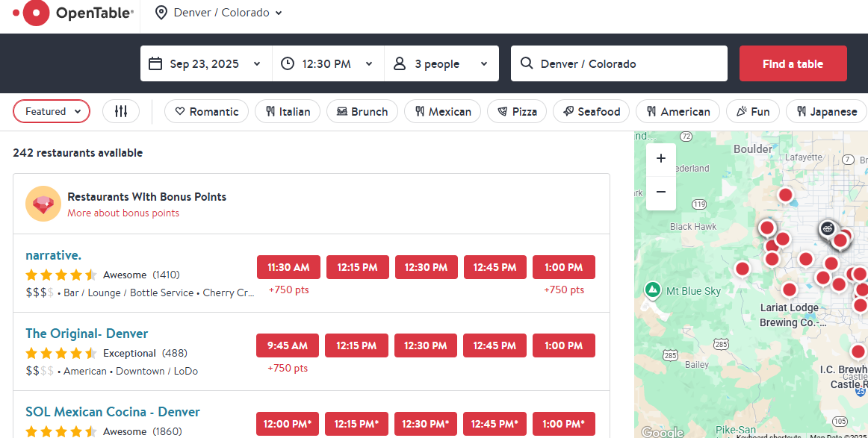Book narrative. at 12:45 PM
The height and width of the screenshot is (438, 868).
[x=495, y=267]
